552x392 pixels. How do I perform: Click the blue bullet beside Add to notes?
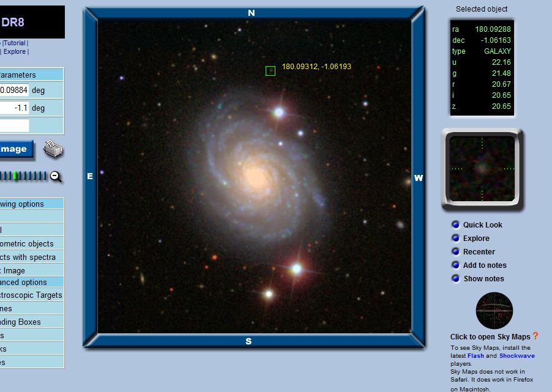[455, 265]
